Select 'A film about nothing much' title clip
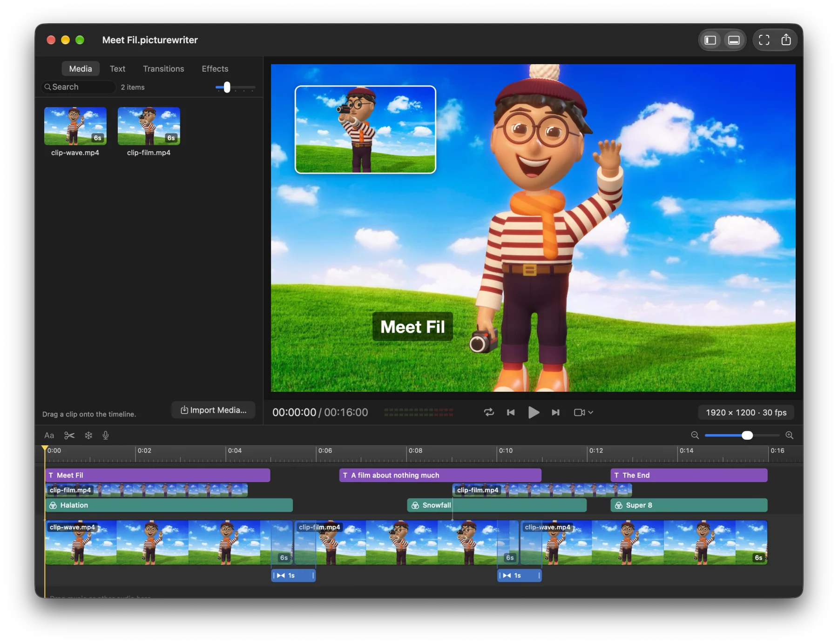 point(440,475)
